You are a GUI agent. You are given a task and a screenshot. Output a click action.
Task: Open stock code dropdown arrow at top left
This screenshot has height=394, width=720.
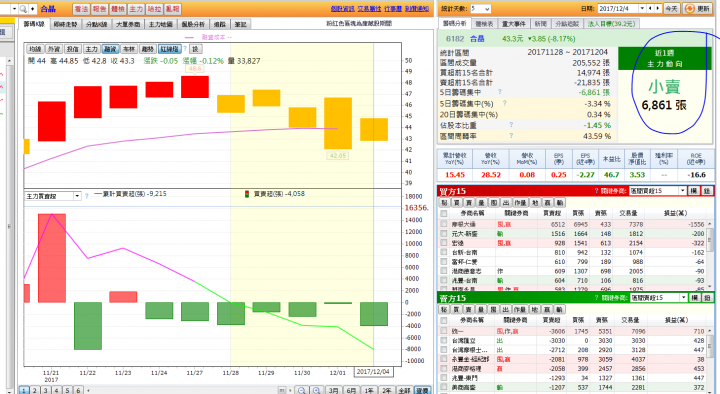point(15,9)
